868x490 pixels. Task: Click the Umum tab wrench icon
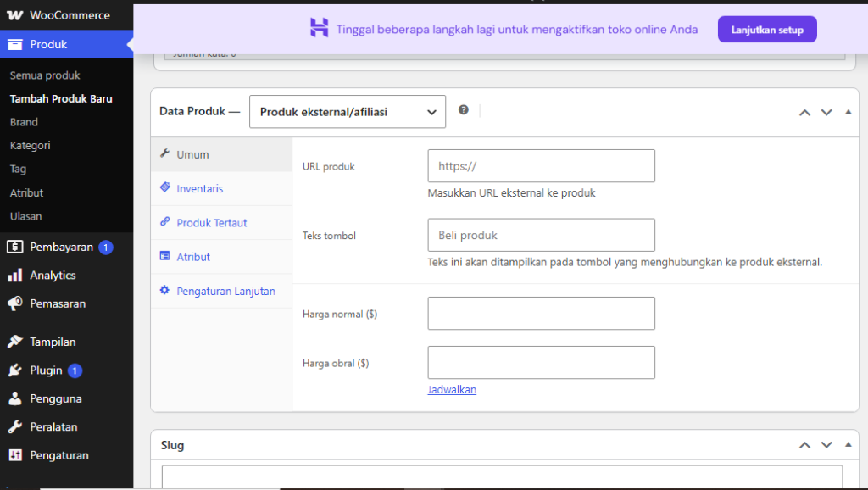pos(164,153)
